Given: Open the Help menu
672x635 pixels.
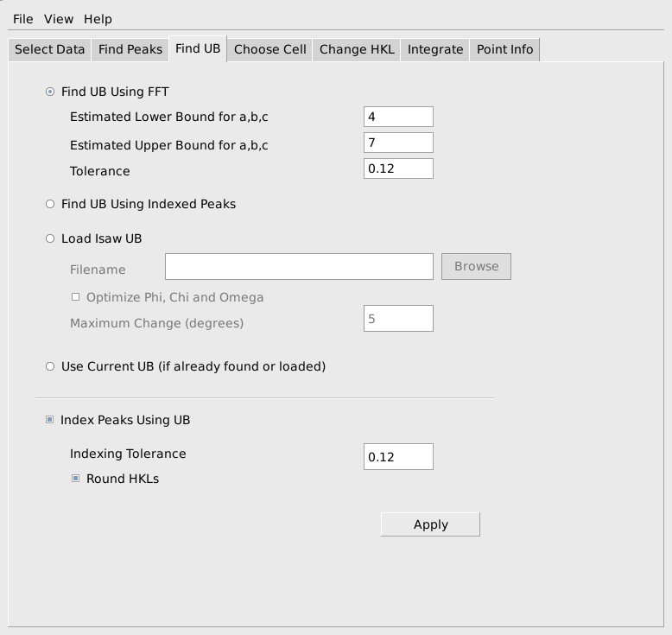Looking at the screenshot, I should [98, 19].
